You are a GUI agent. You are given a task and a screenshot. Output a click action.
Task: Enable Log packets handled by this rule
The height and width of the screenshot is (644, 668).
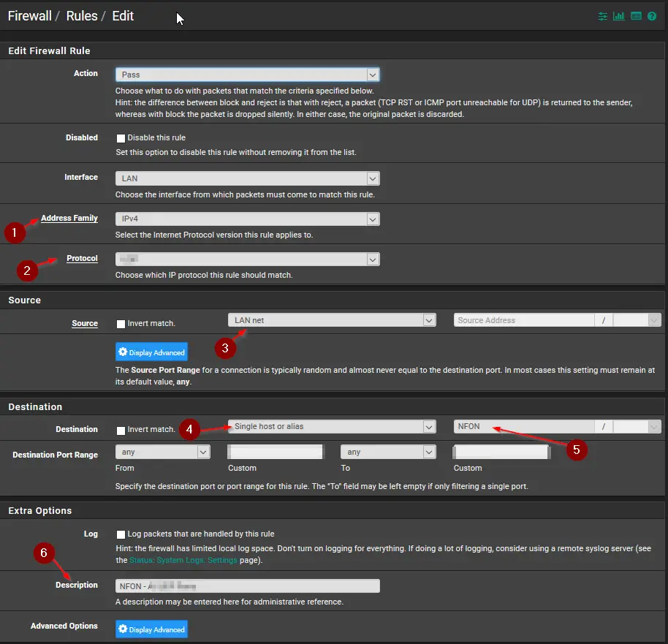(x=121, y=534)
